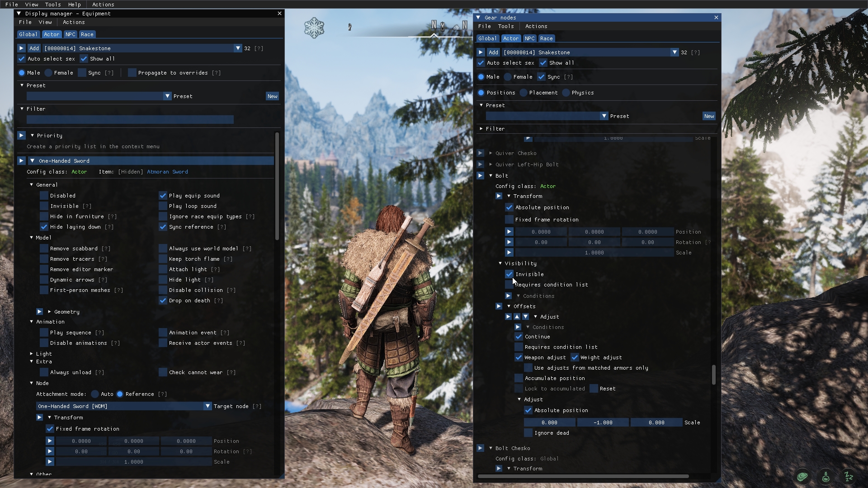The height and width of the screenshot is (488, 868).
Task: Select Placement radio button in Gear nodes
Action: (x=524, y=93)
